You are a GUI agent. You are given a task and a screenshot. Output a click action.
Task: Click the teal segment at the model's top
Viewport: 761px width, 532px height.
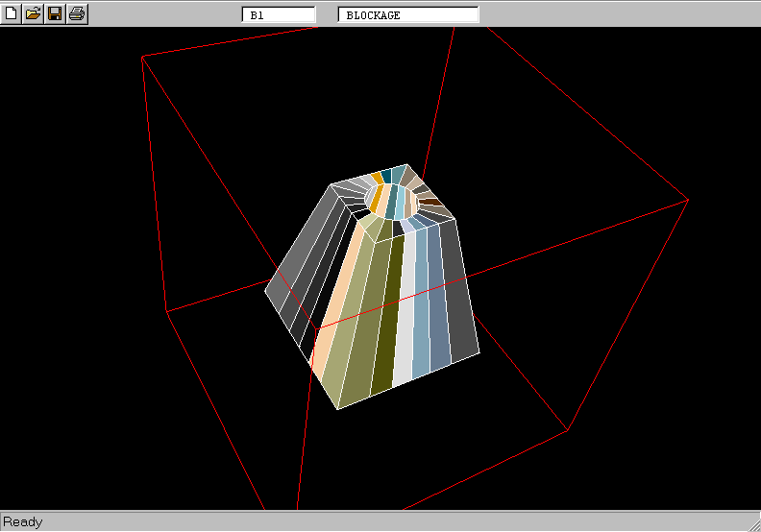click(x=397, y=173)
